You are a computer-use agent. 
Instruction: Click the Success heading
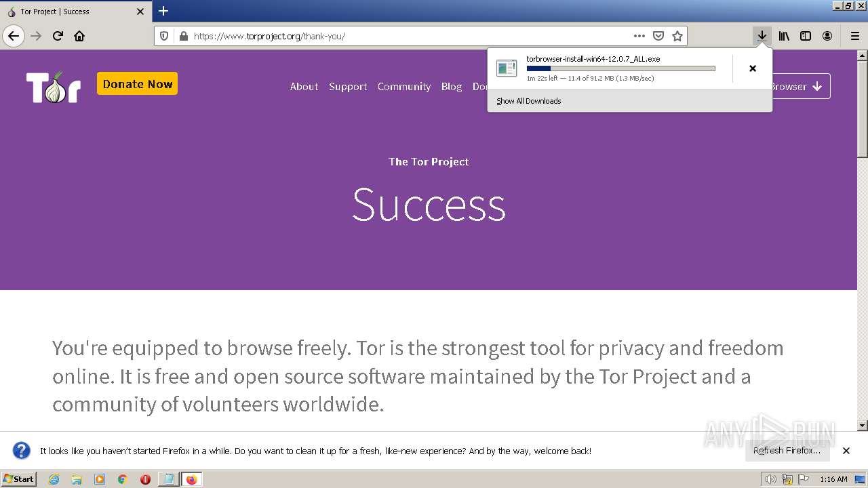click(429, 204)
